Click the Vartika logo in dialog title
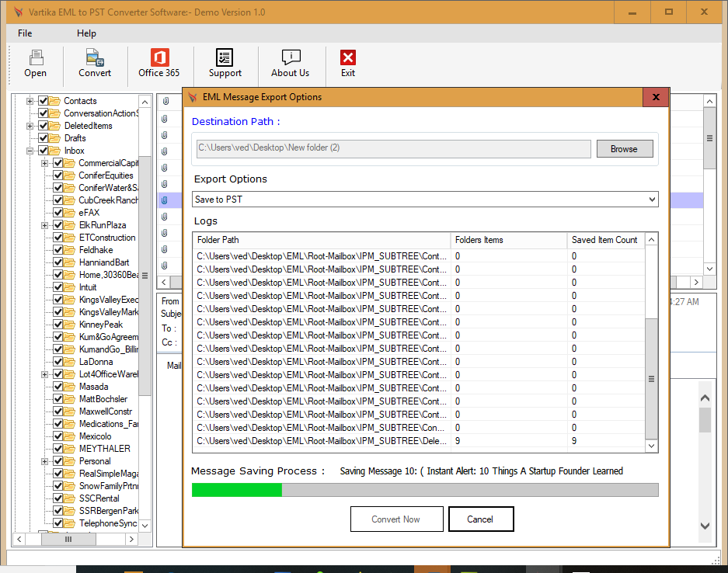The width and height of the screenshot is (728, 573). coord(193,97)
